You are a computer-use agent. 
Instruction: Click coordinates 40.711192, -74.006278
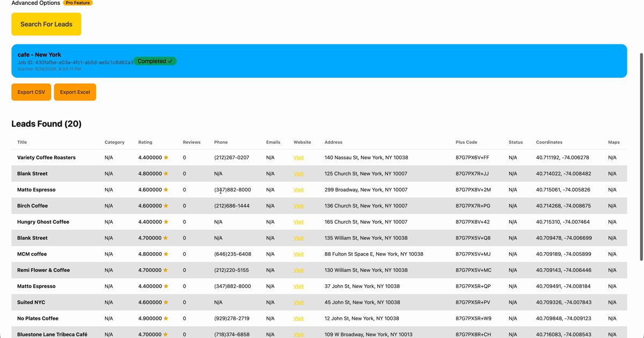[562, 158]
